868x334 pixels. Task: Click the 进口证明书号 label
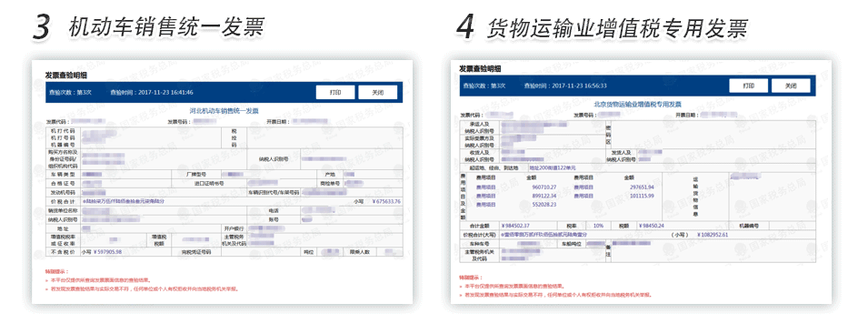click(x=209, y=183)
